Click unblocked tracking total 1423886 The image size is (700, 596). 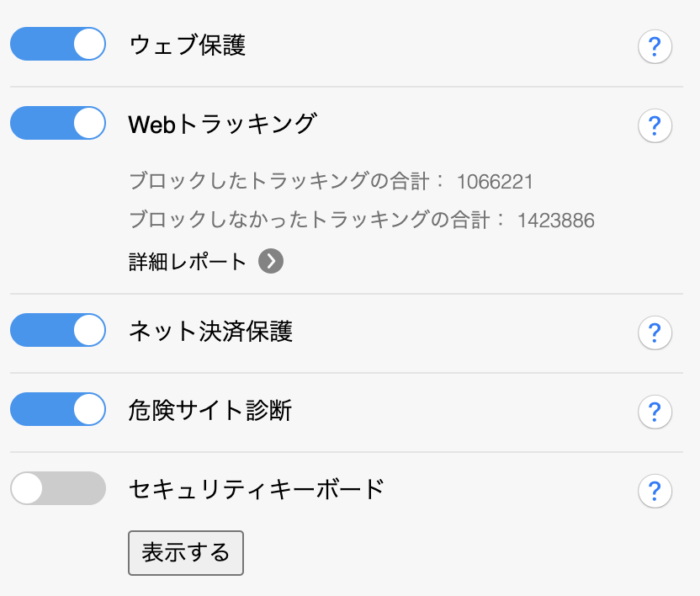(x=556, y=221)
